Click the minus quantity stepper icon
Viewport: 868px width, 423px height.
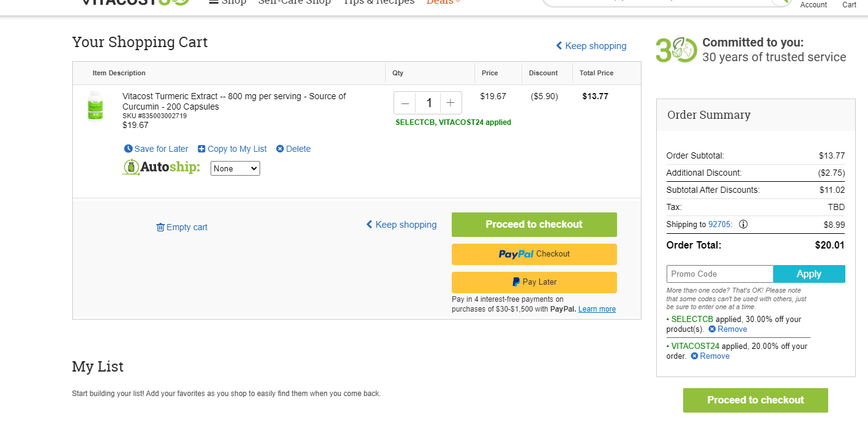405,103
